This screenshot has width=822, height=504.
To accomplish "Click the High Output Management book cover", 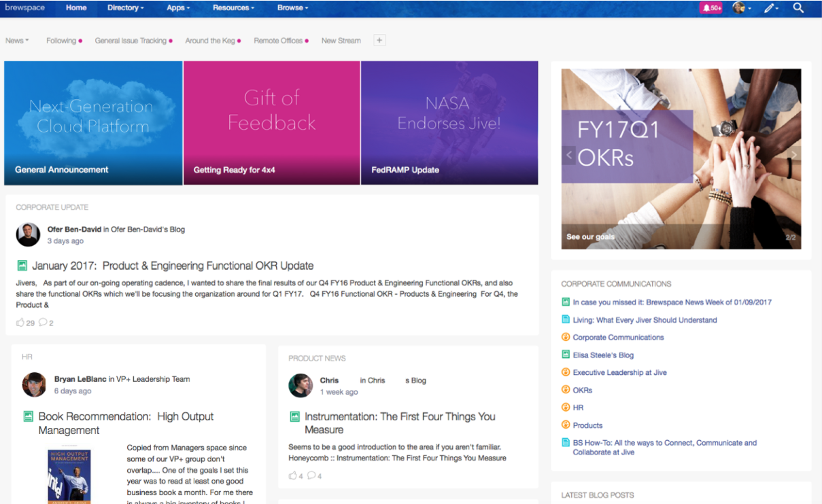I will pyautogui.click(x=69, y=474).
